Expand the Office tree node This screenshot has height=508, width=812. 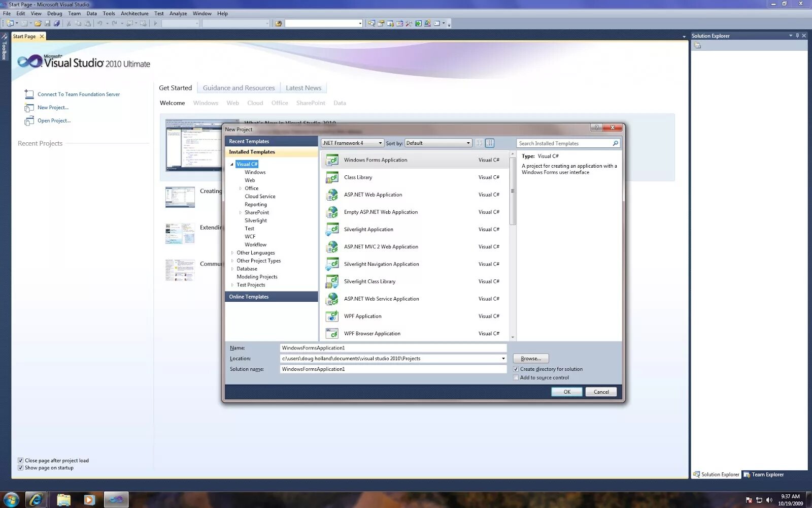[241, 188]
